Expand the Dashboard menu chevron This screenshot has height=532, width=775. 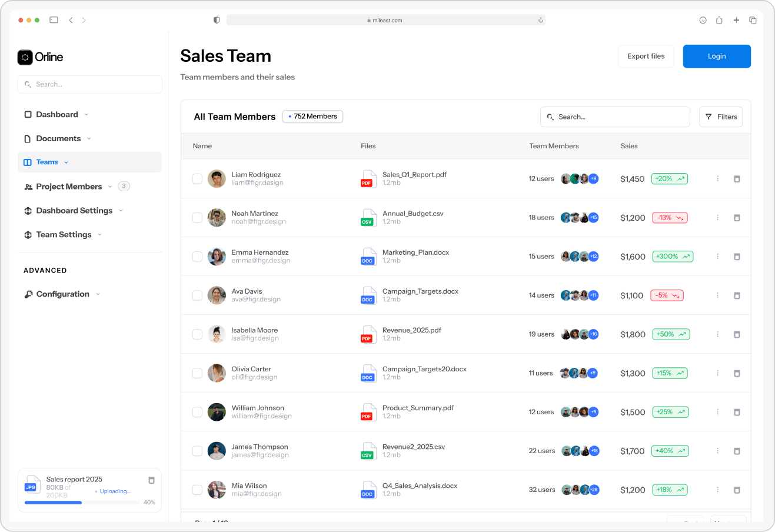pyautogui.click(x=87, y=114)
